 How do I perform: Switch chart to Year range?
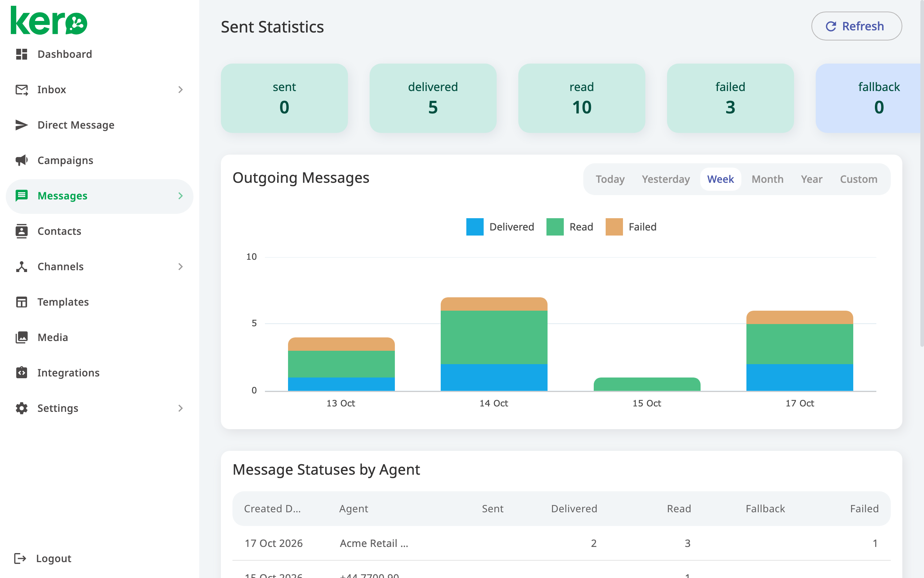tap(812, 179)
